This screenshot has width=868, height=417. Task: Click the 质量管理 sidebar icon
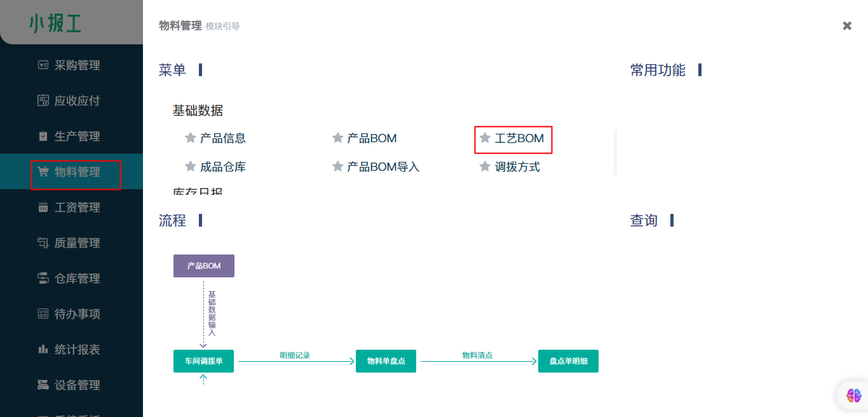pyautogui.click(x=43, y=242)
